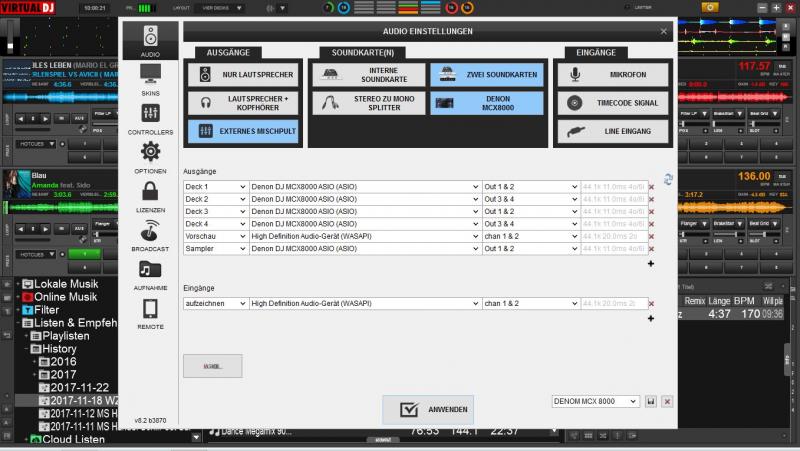Select the Filter folder in browser
800x451 pixels.
pyautogui.click(x=46, y=310)
